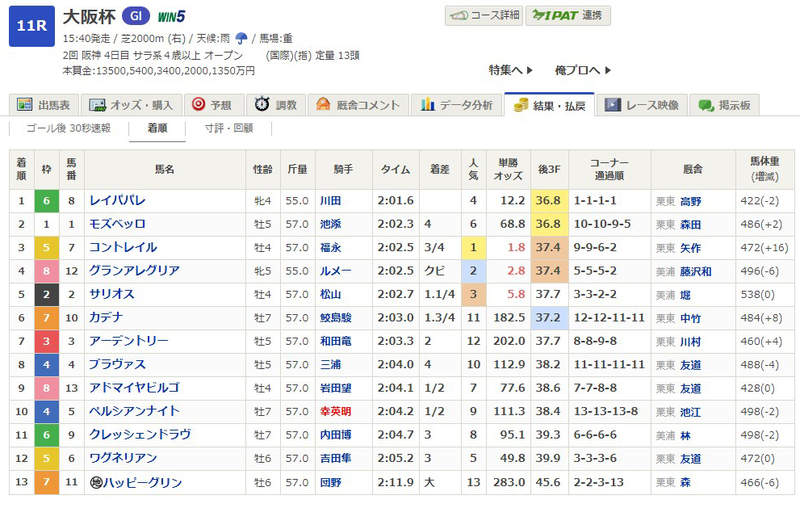Open the レース映像 tab
This screenshot has height=508, width=800.
click(642, 105)
